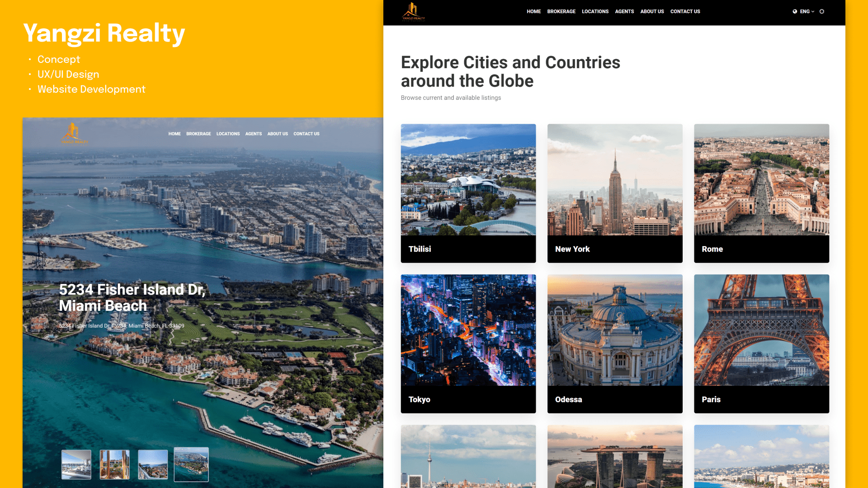Click 'Browse current and available listings' text

pyautogui.click(x=451, y=98)
